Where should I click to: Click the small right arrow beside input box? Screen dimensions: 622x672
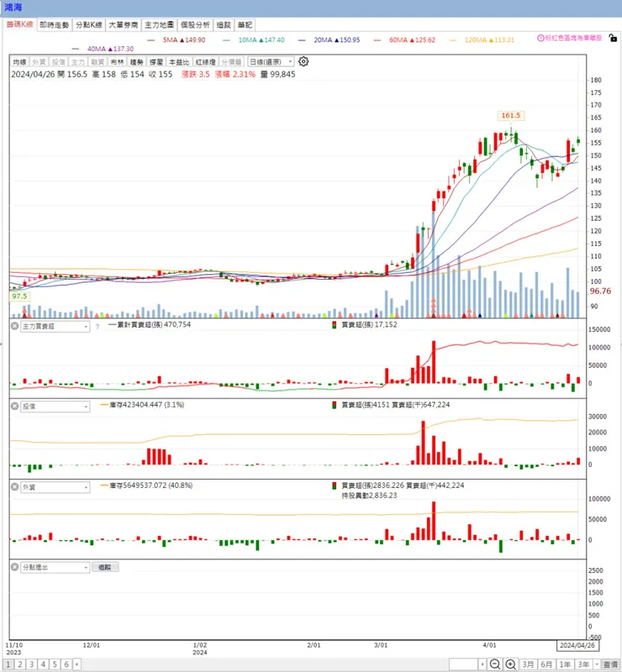coord(482,664)
